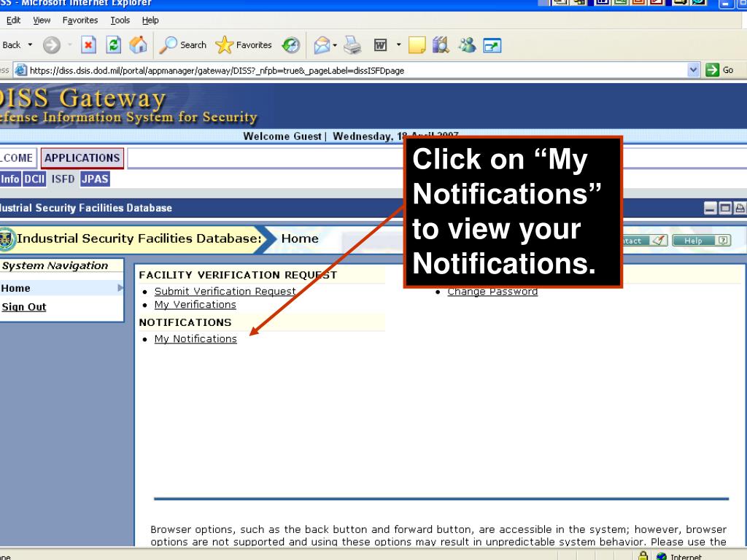Open the Mail button dropdown arrow
The height and width of the screenshot is (560, 747).
pos(335,45)
